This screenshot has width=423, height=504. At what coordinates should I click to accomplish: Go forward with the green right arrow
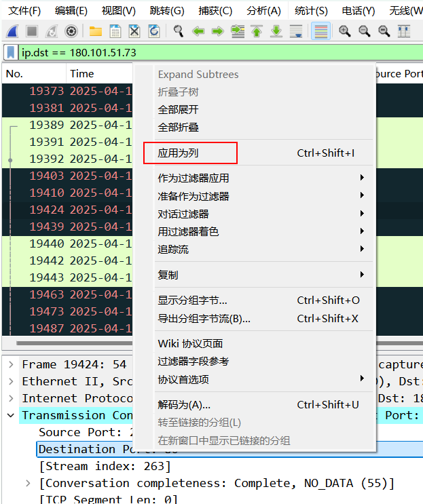pos(218,31)
